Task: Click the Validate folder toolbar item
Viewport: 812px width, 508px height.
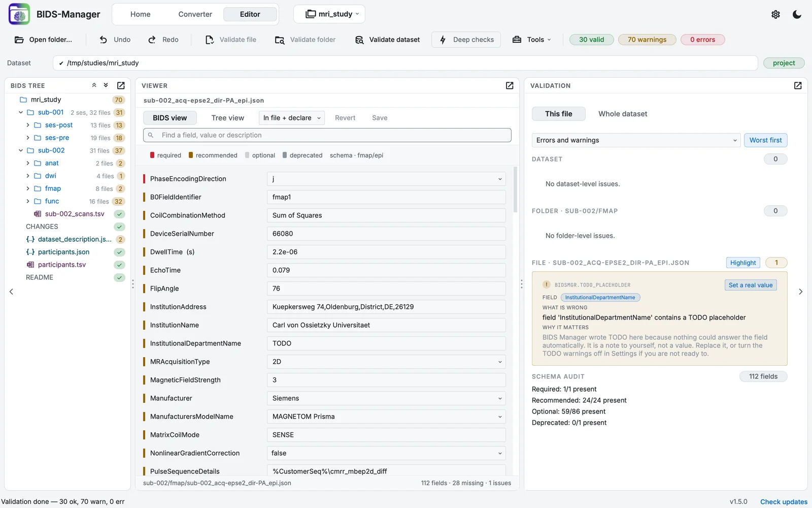Action: pos(305,40)
